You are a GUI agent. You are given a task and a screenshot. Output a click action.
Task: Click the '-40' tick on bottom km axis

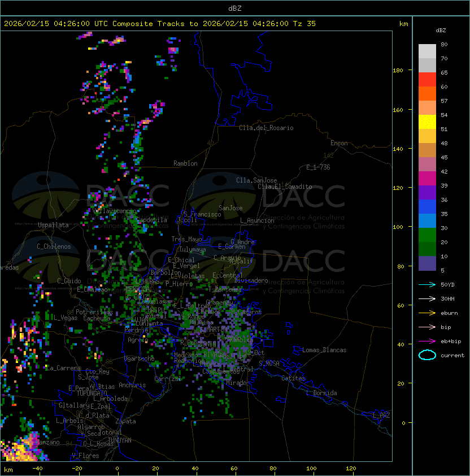[37, 469]
